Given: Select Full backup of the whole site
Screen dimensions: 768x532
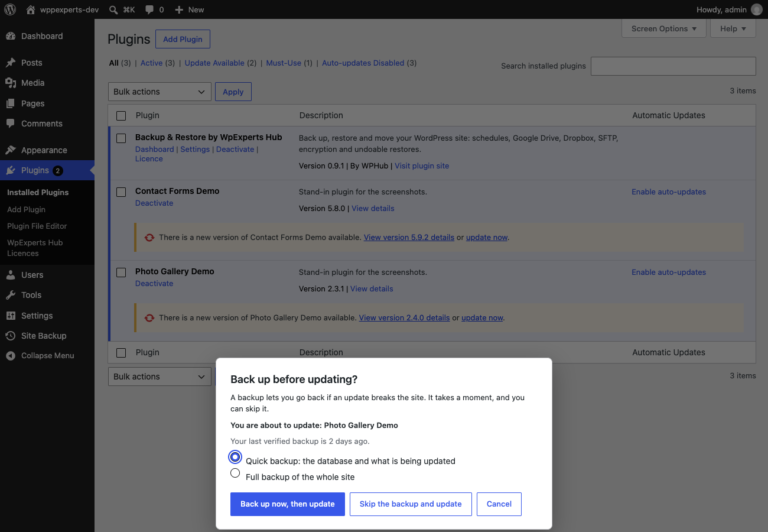Looking at the screenshot, I should pos(235,473).
